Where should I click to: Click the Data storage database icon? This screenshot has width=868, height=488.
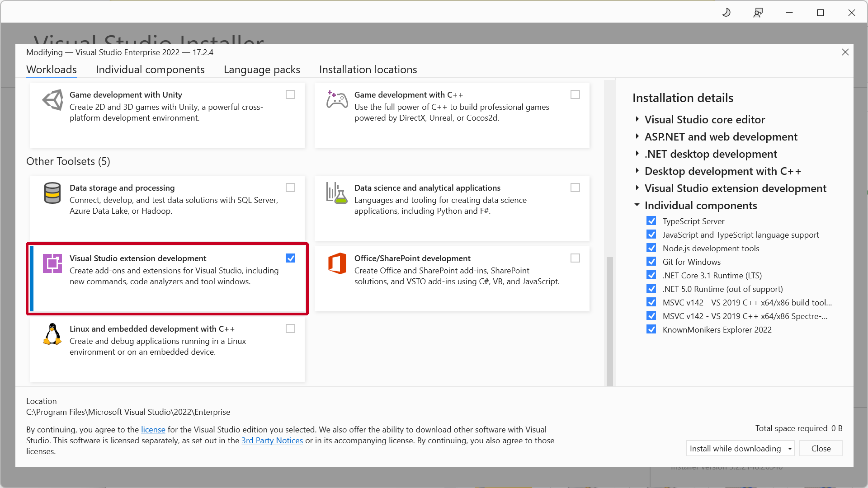click(52, 193)
